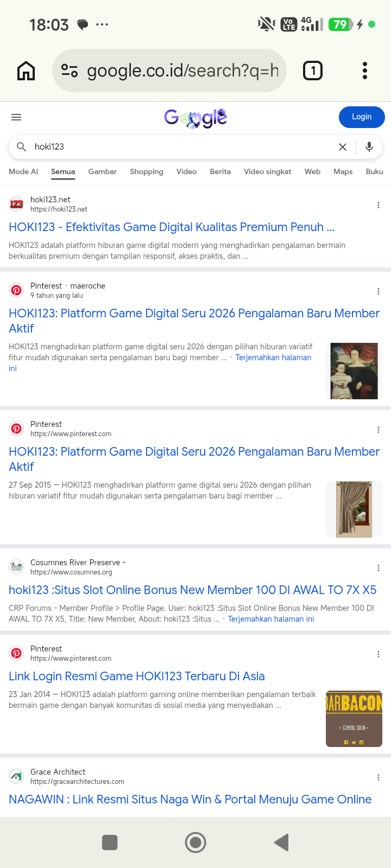Switch to Video singkat tab
This screenshot has height=868, width=391.
coord(267,171)
